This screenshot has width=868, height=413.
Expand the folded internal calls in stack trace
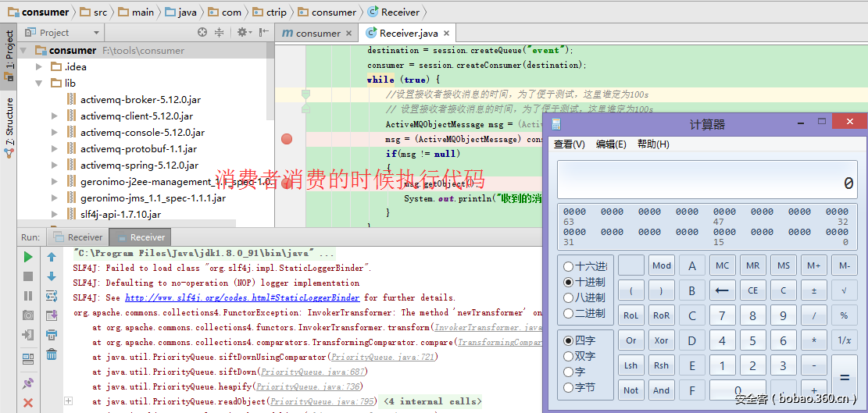pos(69,401)
